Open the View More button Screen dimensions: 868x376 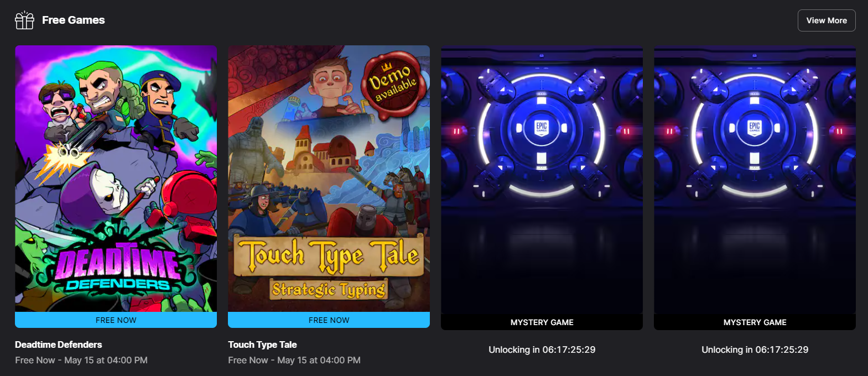pos(827,20)
